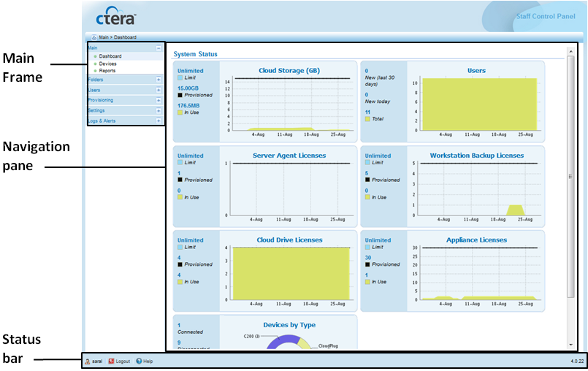This screenshot has height=371, width=588.
Task: Collapse the Main navigation section
Action: click(x=159, y=48)
